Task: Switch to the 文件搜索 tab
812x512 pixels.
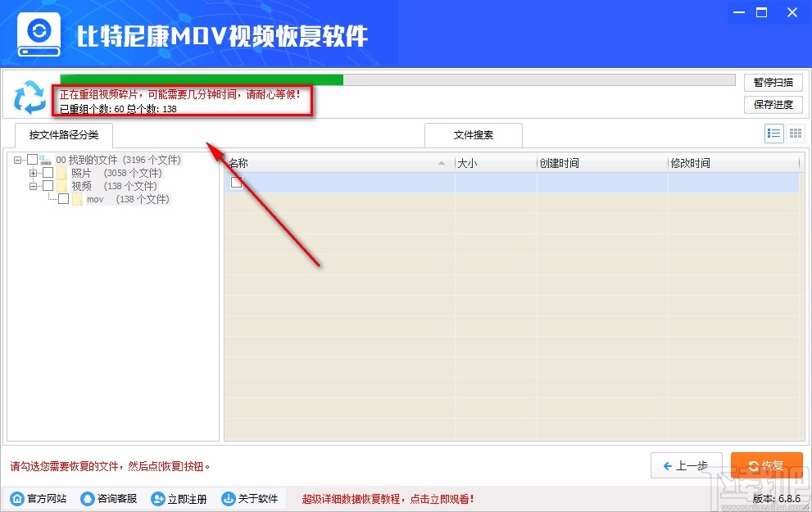Action: click(473, 134)
